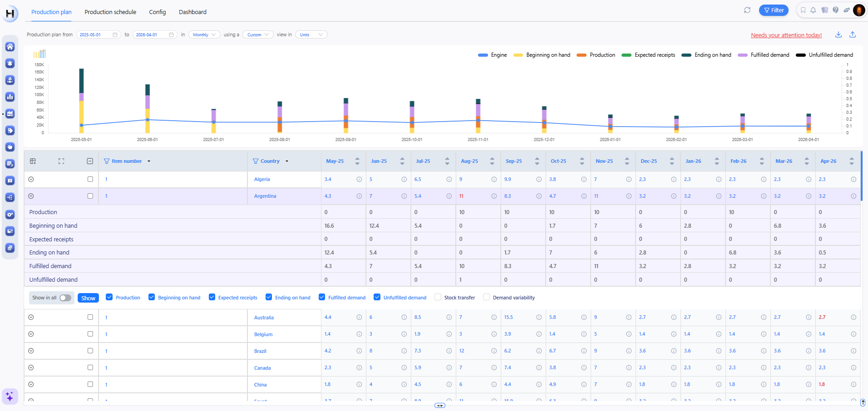Click the fullscreen expand table icon
The image size is (868, 411).
point(61,161)
